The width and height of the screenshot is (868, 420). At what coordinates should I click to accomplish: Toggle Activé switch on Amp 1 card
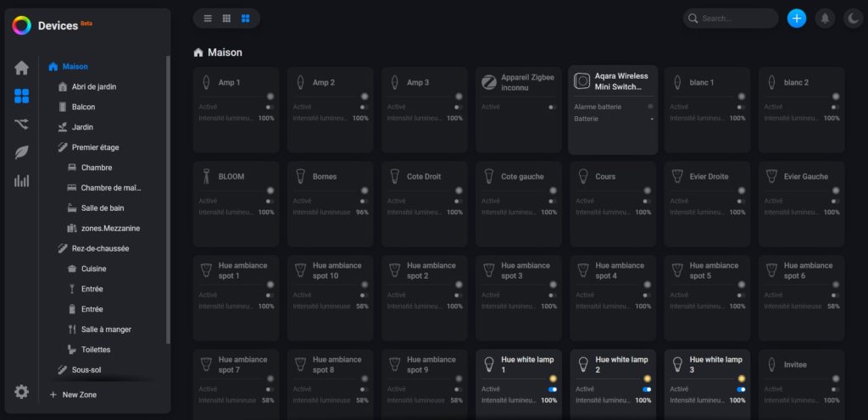(x=270, y=107)
